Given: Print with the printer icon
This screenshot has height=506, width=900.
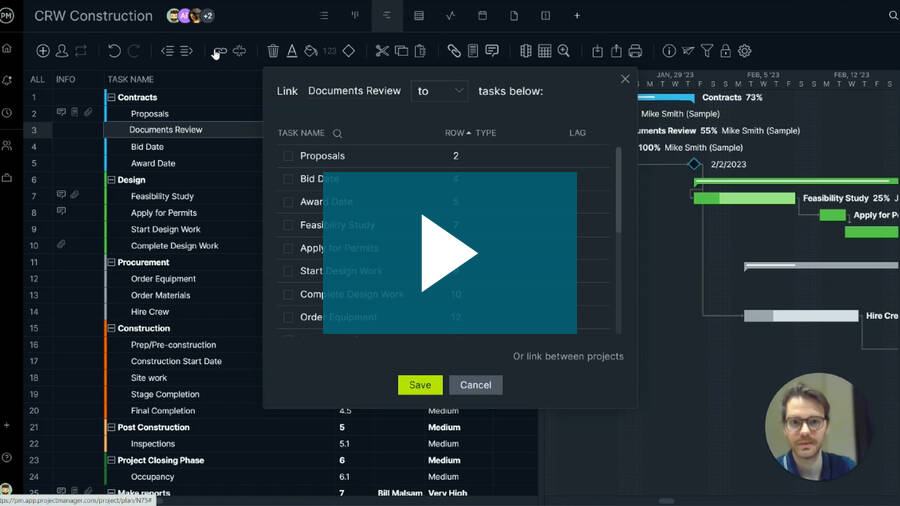Looking at the screenshot, I should pyautogui.click(x=635, y=51).
